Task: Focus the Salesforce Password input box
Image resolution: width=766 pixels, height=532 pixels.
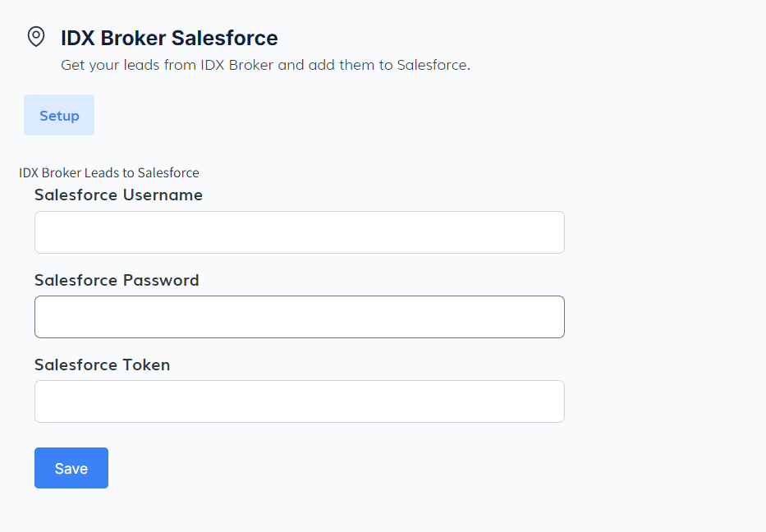Action: coord(299,317)
